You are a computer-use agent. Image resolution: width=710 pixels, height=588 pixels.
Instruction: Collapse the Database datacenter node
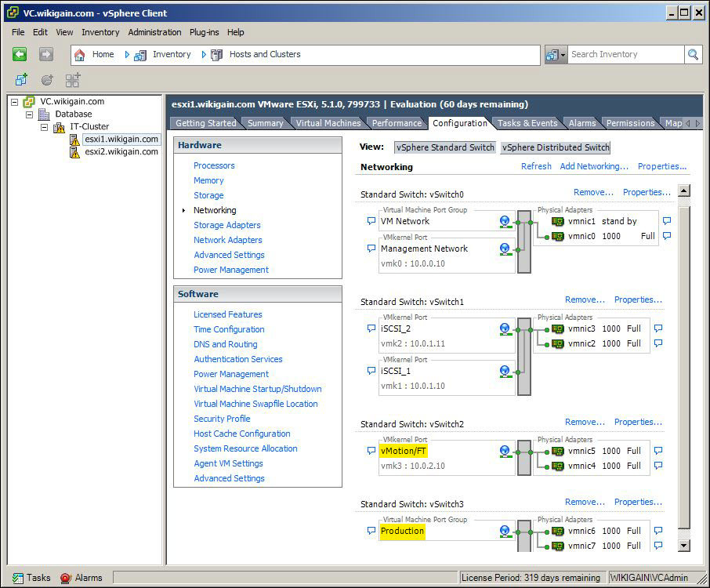coord(30,114)
